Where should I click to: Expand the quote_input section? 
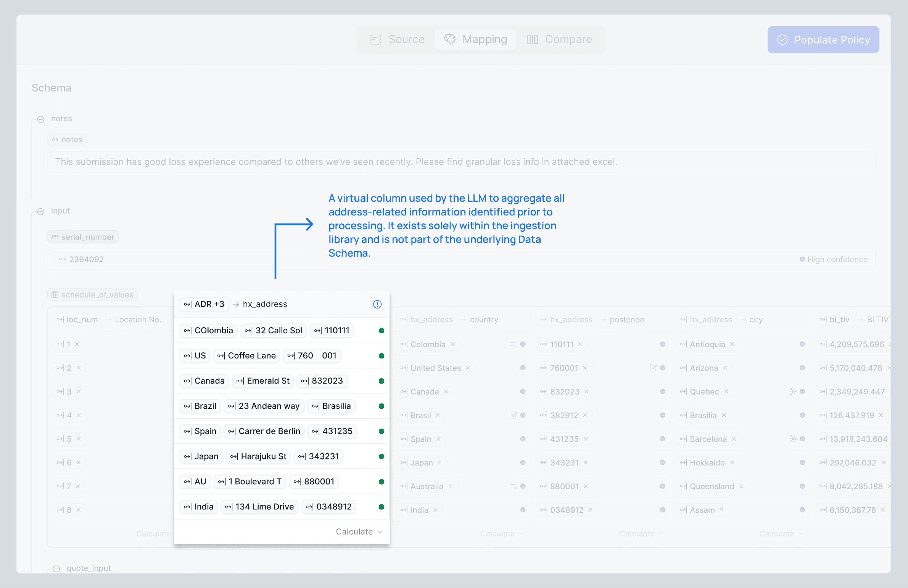click(56, 569)
